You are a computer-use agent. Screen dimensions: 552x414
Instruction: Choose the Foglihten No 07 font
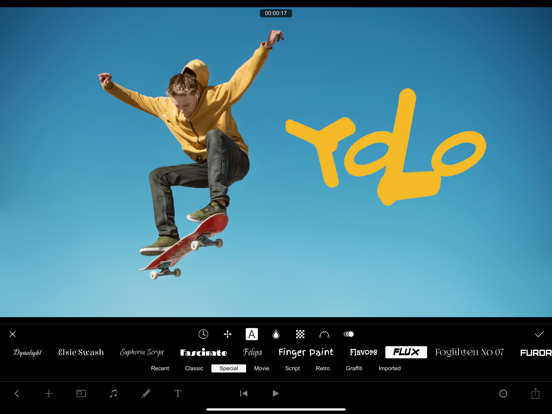[469, 352]
